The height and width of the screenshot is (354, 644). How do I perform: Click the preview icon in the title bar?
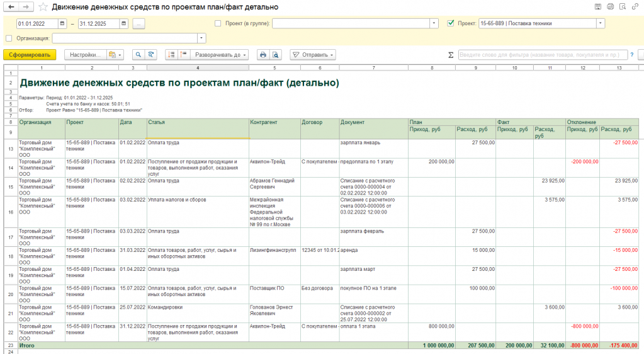(623, 6)
